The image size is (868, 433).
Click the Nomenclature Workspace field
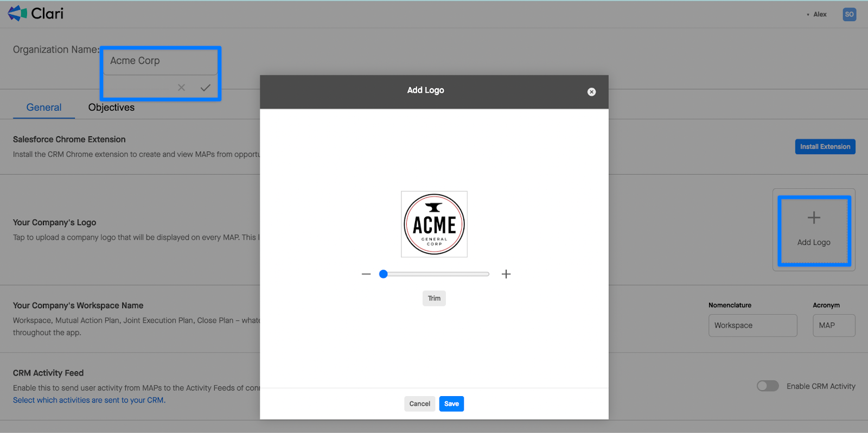[753, 326]
